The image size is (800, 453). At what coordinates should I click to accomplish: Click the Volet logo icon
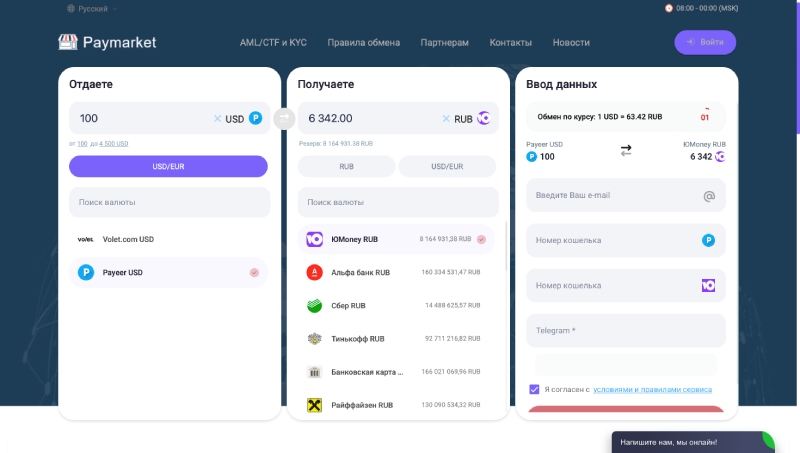click(x=86, y=239)
